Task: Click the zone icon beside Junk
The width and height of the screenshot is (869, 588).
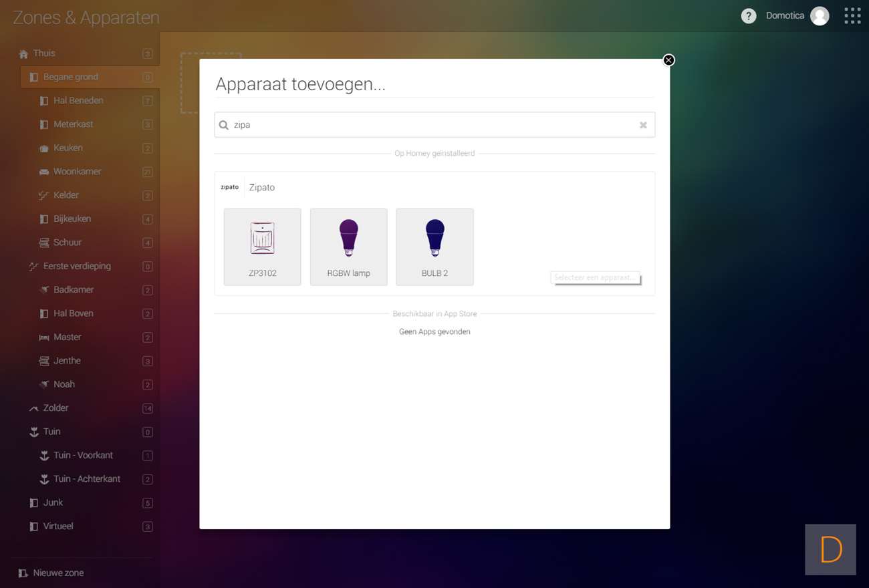Action: pyautogui.click(x=34, y=503)
